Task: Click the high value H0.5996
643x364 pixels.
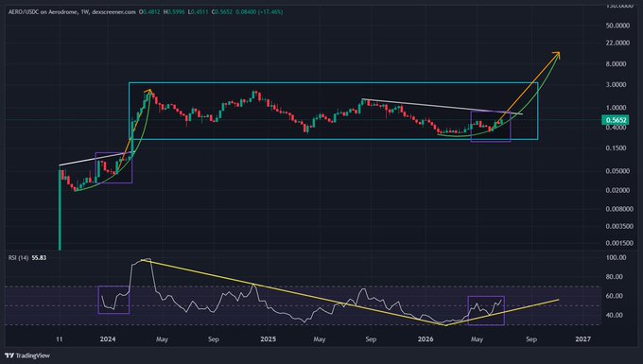Action: pos(175,12)
